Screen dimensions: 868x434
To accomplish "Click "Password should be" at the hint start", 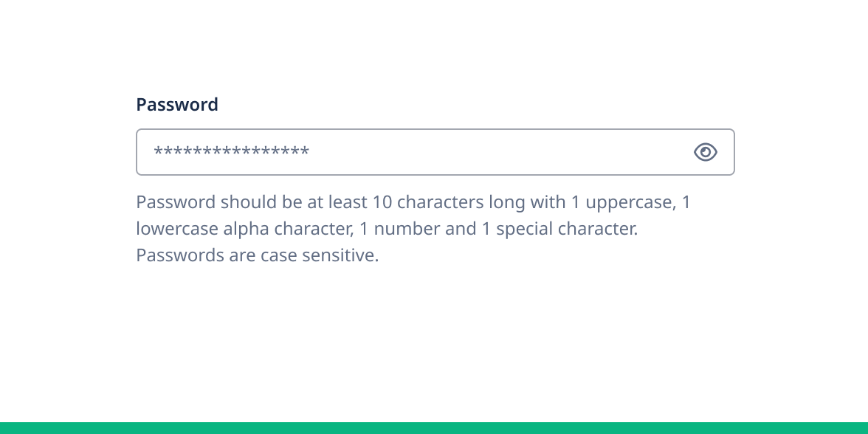I will [207, 202].
